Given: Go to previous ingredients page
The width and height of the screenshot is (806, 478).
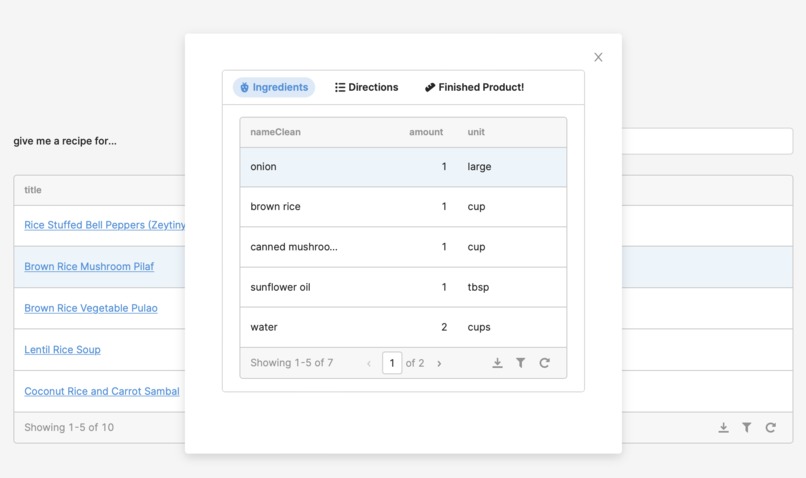Looking at the screenshot, I should click(x=369, y=363).
